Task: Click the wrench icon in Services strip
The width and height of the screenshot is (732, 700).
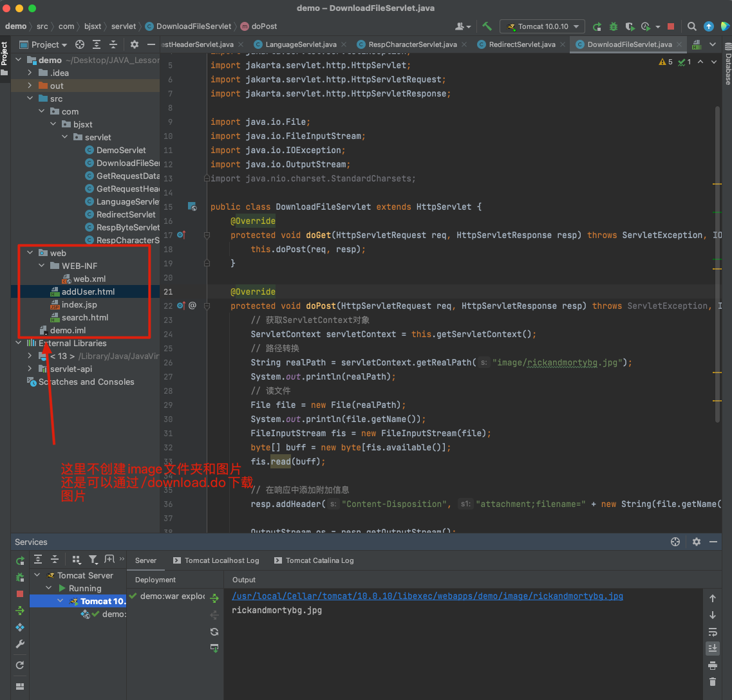Action: [19, 644]
